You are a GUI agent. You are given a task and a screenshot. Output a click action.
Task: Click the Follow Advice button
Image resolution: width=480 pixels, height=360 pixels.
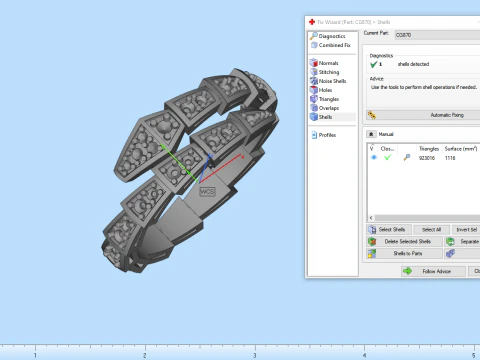433,271
